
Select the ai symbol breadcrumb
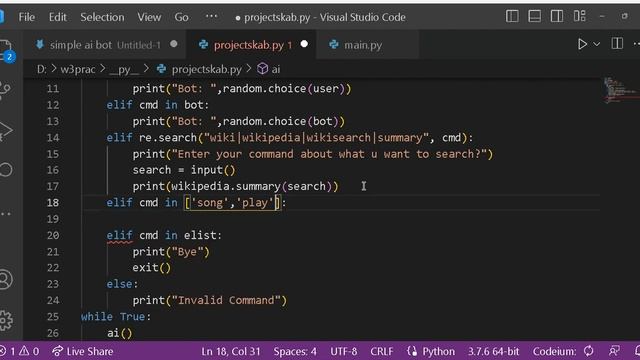pos(269,69)
